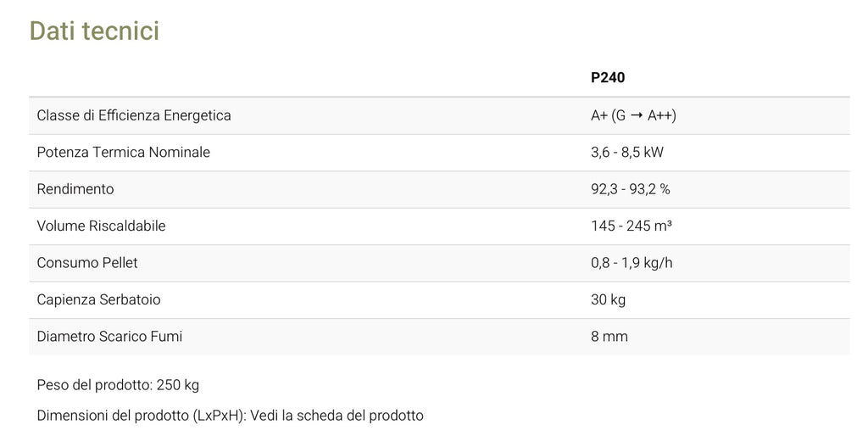The image size is (868, 447).
Task: Click the "Classe di Efficienza Energetica" row label
Action: tap(134, 115)
